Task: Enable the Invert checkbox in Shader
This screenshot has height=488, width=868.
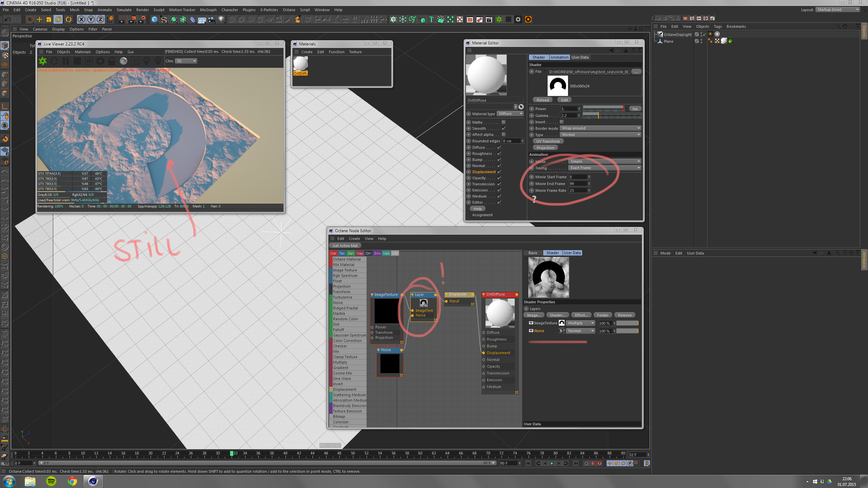Action: (561, 122)
